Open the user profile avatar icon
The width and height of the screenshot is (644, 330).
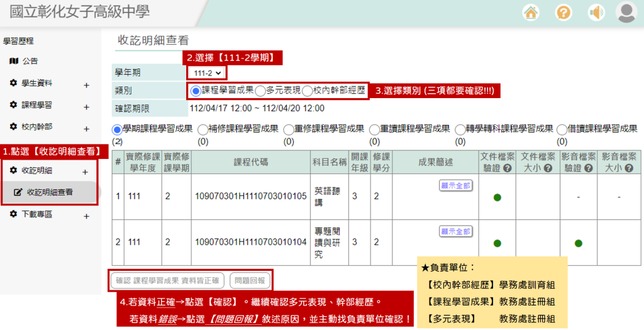click(626, 12)
